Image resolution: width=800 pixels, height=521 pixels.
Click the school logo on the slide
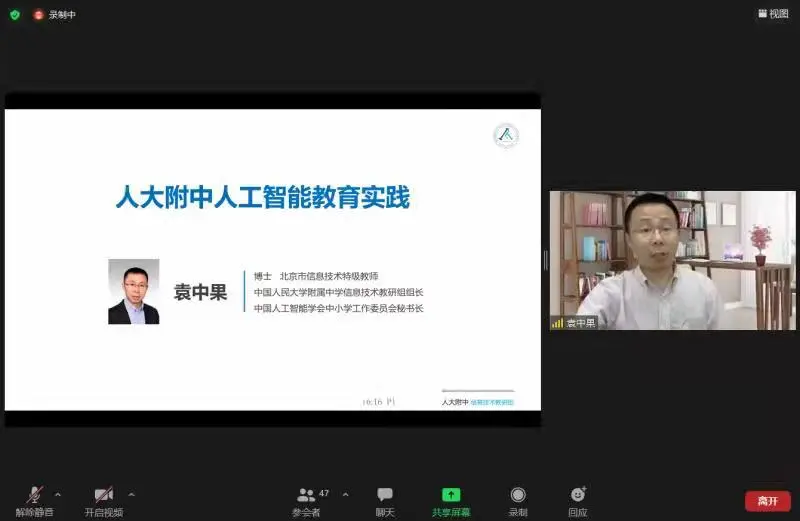tap(507, 136)
